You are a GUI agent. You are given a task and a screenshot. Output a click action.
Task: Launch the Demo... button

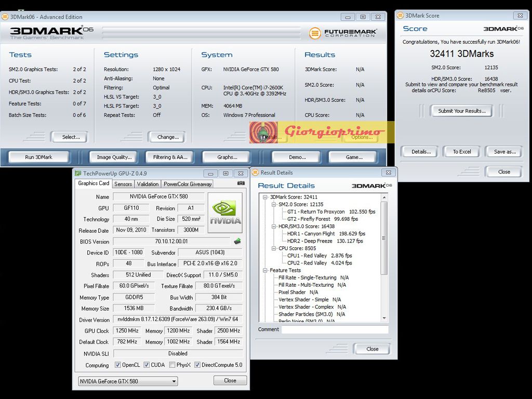coord(297,157)
